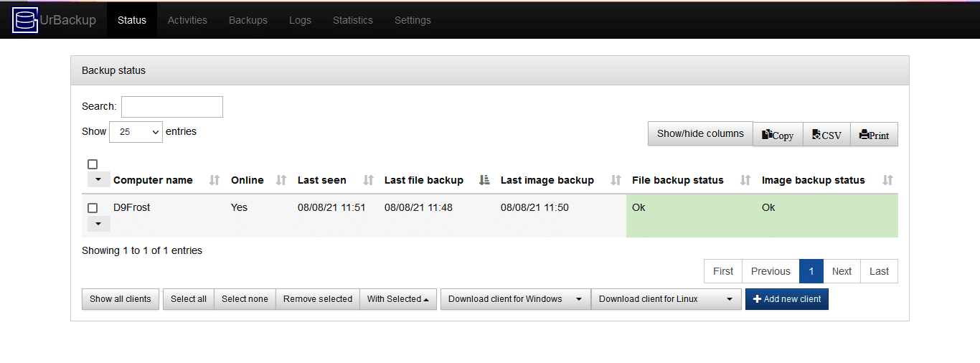The image size is (980, 363).
Task: Expand the D9Frost row action dropdown
Action: point(98,224)
